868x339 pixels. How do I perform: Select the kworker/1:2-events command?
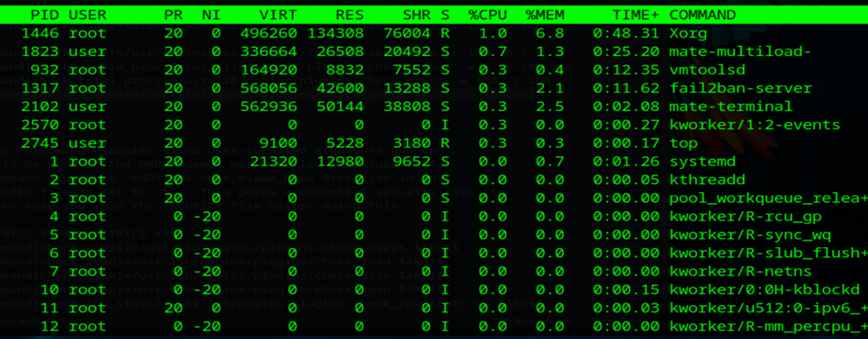click(x=754, y=125)
